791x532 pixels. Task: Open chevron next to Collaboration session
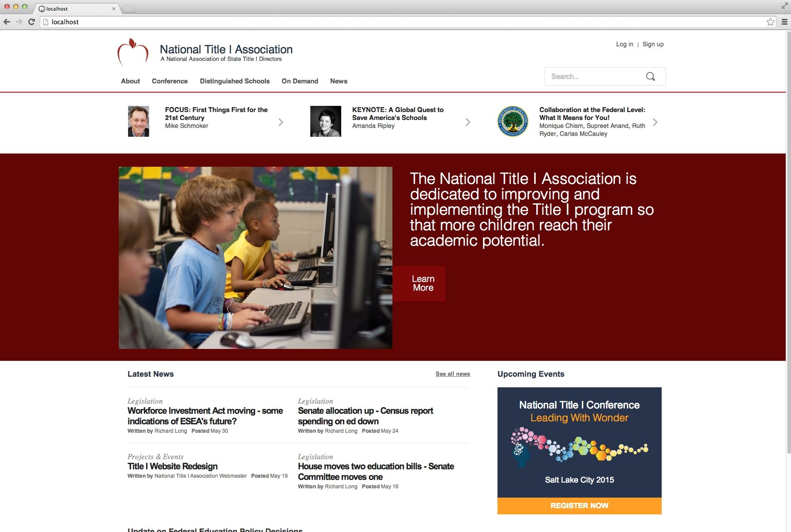tap(655, 122)
